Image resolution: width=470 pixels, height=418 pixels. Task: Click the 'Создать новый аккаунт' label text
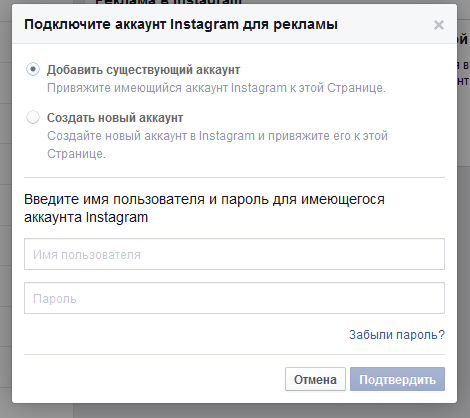115,118
